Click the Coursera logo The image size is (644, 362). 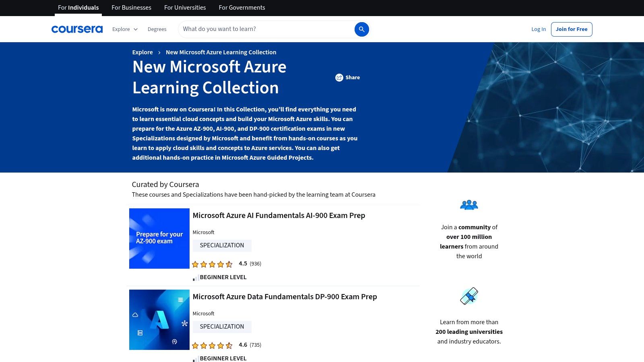[76, 29]
